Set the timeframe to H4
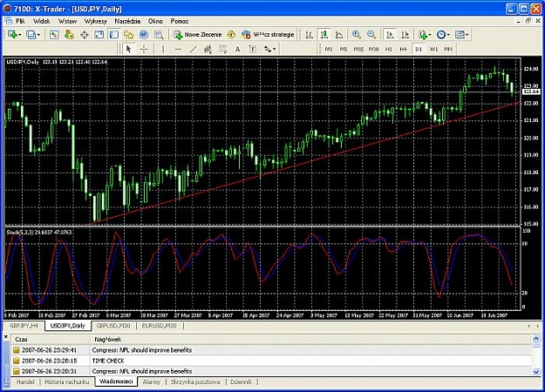This screenshot has height=392, width=545. (403, 50)
